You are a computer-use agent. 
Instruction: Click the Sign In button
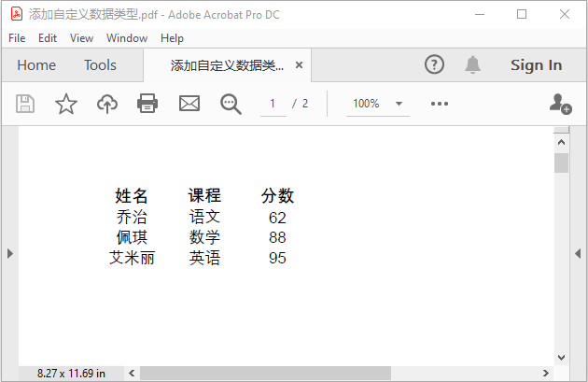point(536,65)
